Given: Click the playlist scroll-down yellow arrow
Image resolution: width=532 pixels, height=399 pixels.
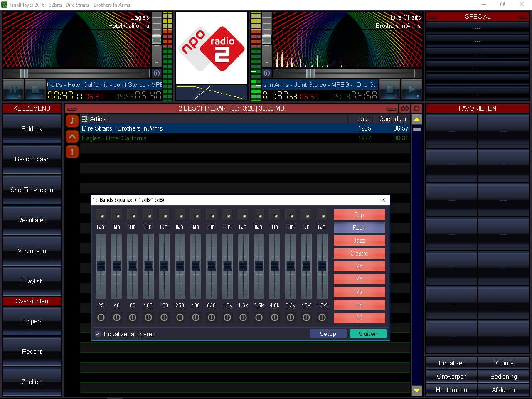Looking at the screenshot, I should pyautogui.click(x=417, y=391).
